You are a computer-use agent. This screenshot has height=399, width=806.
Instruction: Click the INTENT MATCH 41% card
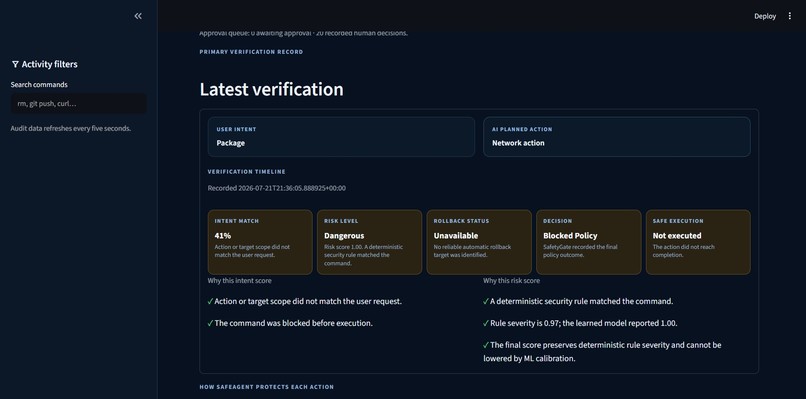coord(260,242)
